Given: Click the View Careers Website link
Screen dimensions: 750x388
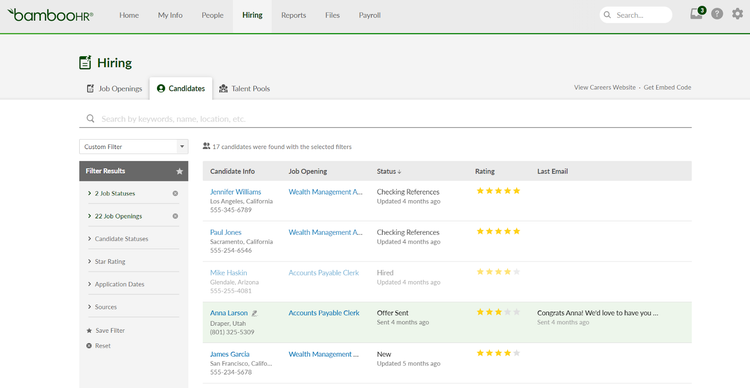Looking at the screenshot, I should 605,88.
